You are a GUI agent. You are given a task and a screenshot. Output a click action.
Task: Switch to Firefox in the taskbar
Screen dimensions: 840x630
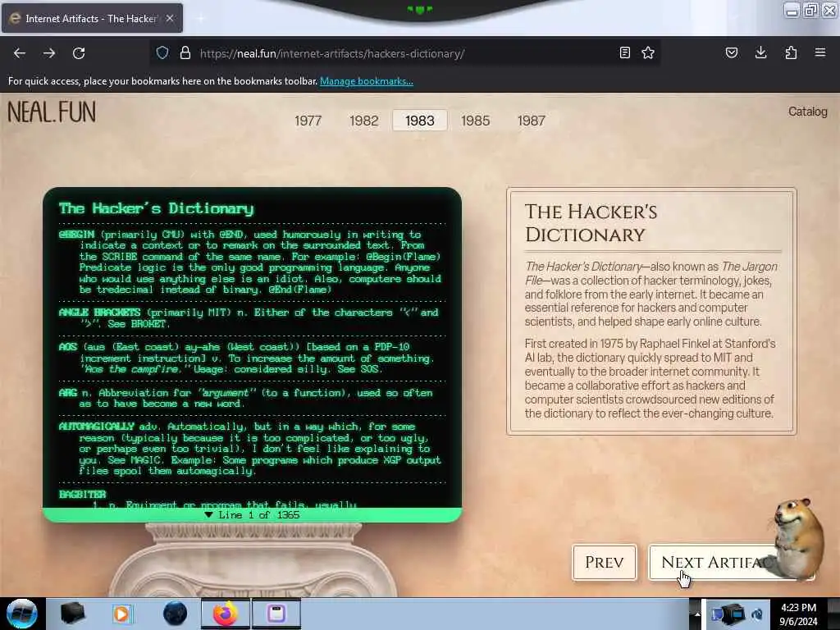point(225,614)
